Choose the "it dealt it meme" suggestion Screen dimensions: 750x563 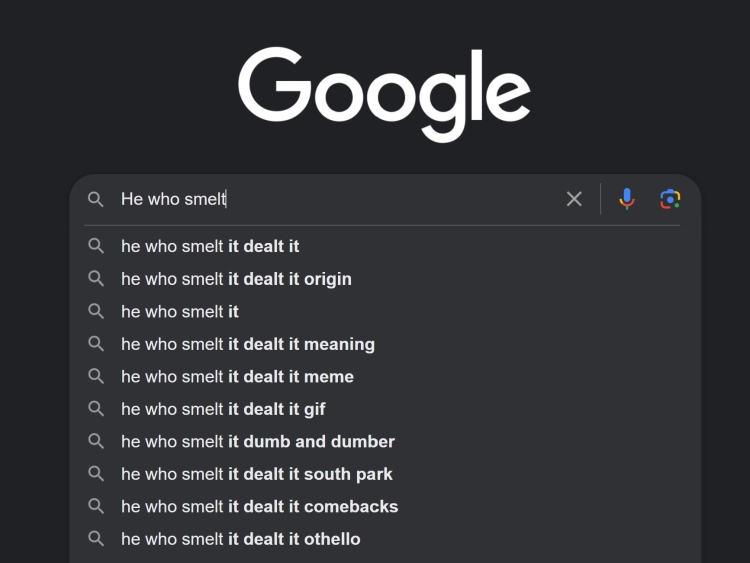pos(237,376)
